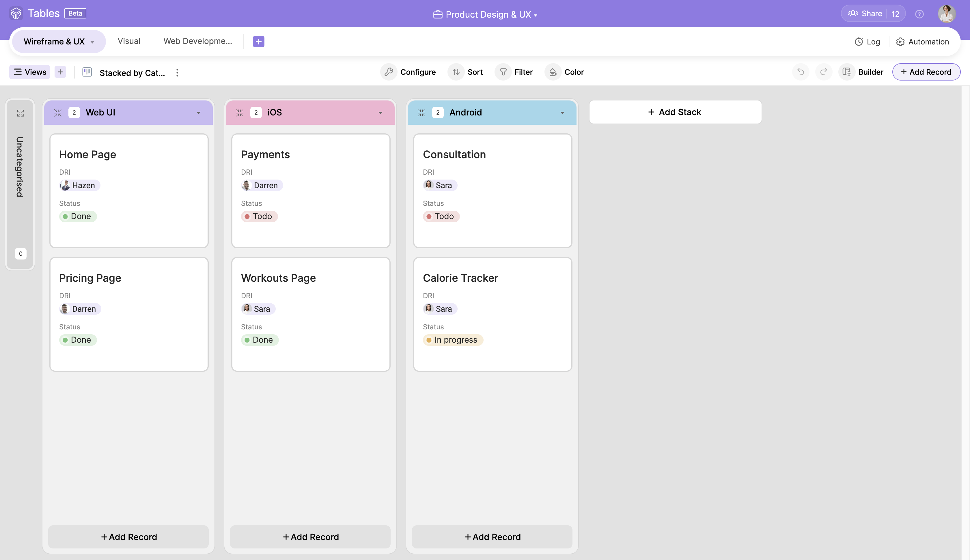970x560 pixels.
Task: Click Sara DRI chip on Workouts Page
Action: [258, 309]
